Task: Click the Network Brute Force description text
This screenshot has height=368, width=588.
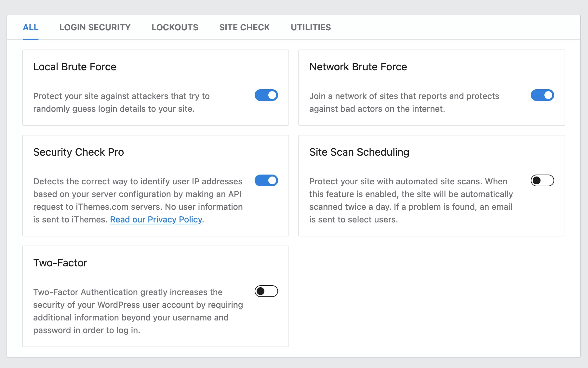Action: [404, 102]
